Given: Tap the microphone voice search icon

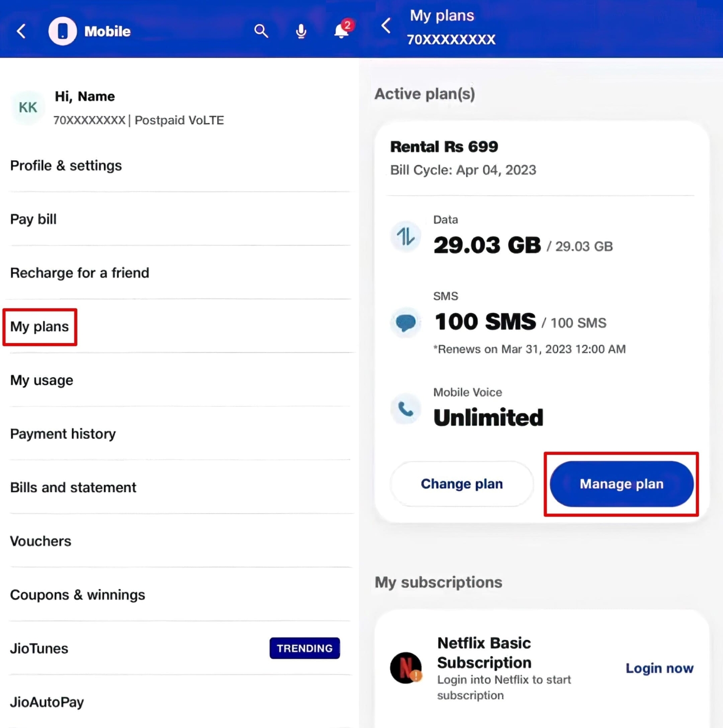Looking at the screenshot, I should coord(301,30).
